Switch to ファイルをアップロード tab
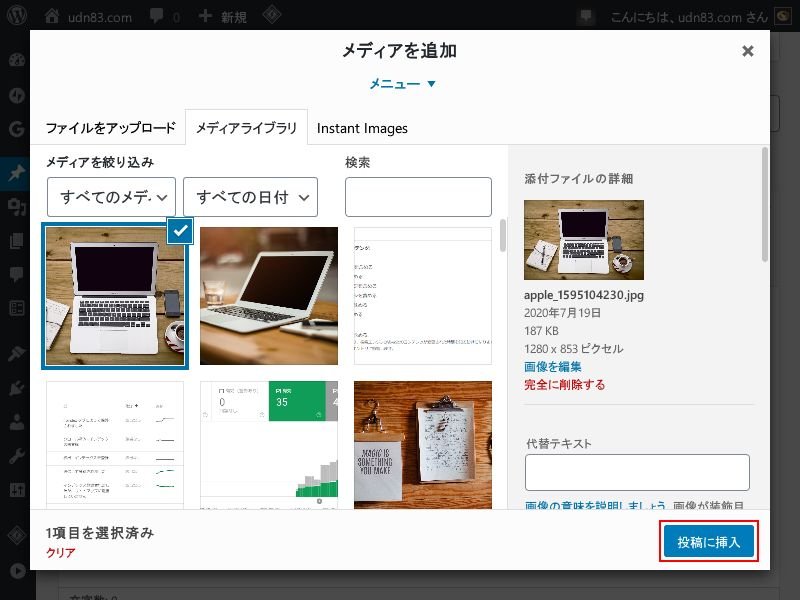800x600 pixels. click(x=110, y=128)
